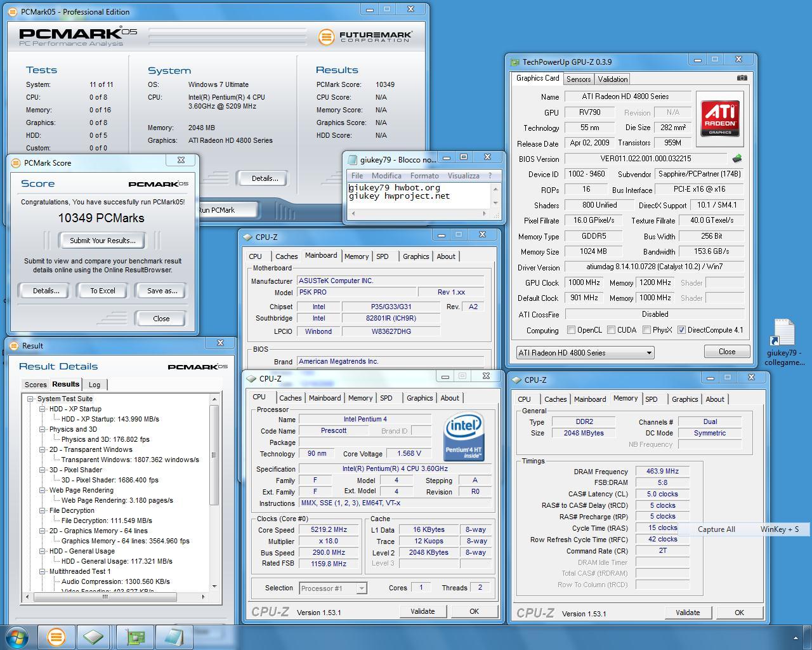Click the Intel Pentium 4 HT logo
This screenshot has width=812, height=650.
click(464, 437)
